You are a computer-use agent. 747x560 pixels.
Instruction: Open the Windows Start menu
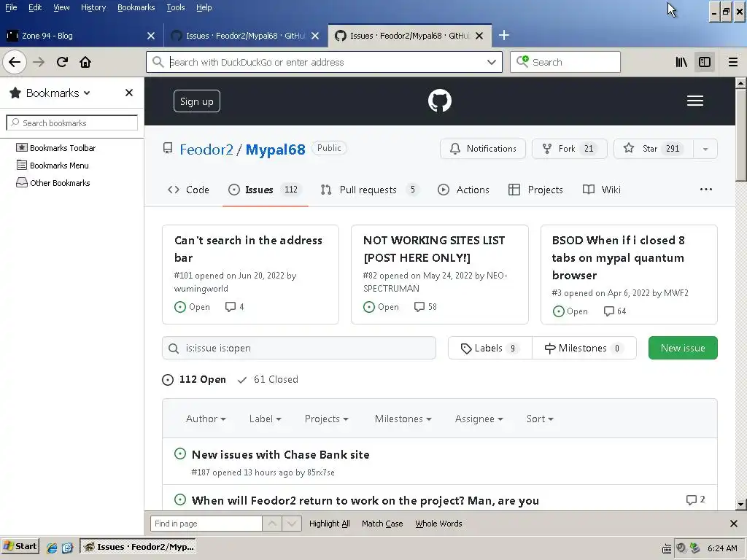coord(20,546)
